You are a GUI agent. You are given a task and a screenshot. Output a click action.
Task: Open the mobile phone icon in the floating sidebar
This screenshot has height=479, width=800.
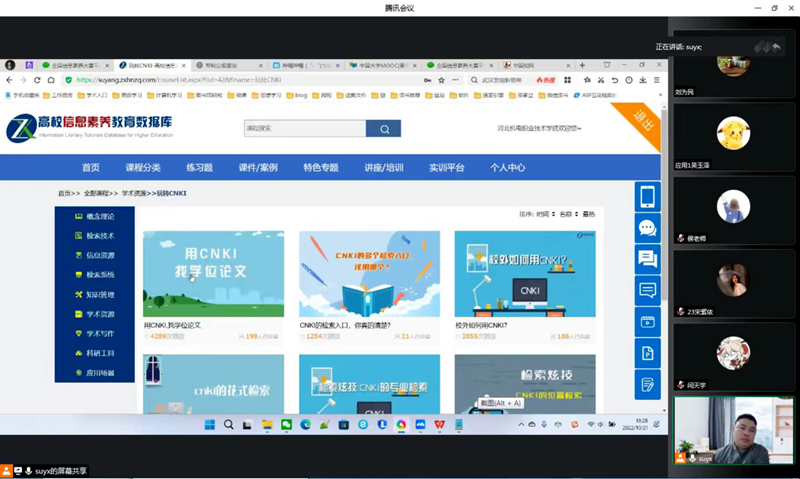[647, 196]
